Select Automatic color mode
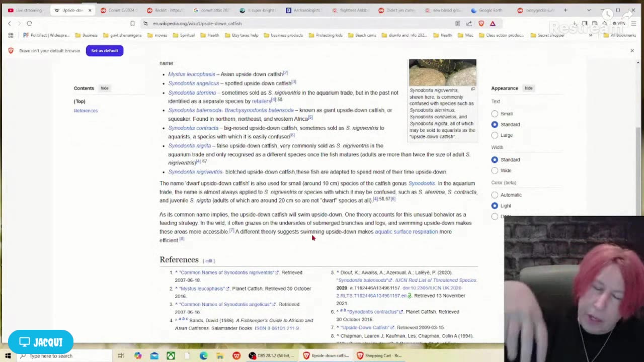The image size is (644, 362). (x=495, y=195)
